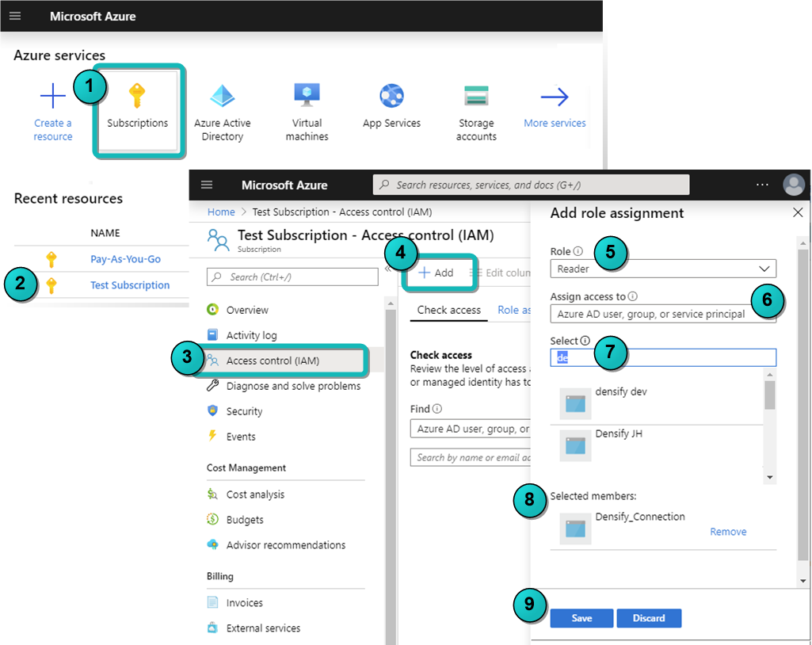Screen dimensions: 812x645
Task: Follow the Home breadcrumb link
Action: click(x=221, y=212)
